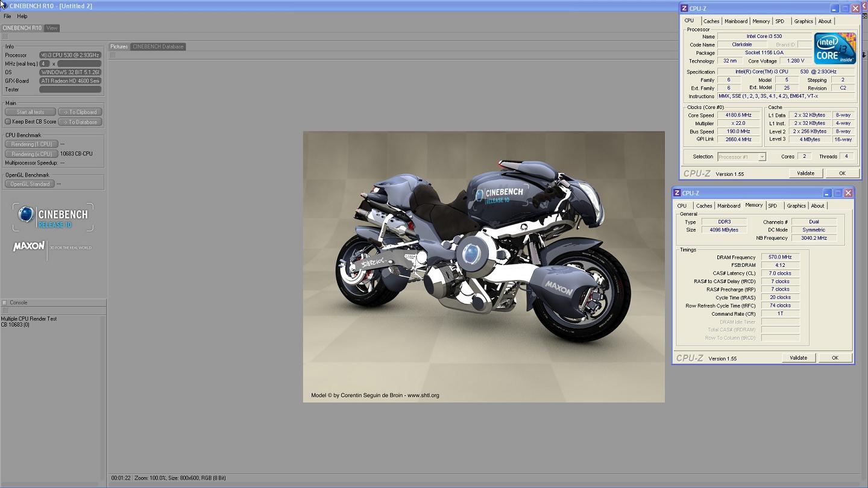Screen dimensions: 868x488
Task: Click the top CPU-Z title bar icon
Action: click(x=684, y=8)
